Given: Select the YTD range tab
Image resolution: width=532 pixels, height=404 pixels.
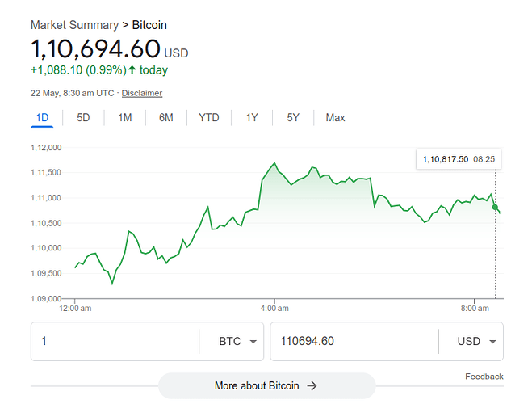Looking at the screenshot, I should [209, 117].
